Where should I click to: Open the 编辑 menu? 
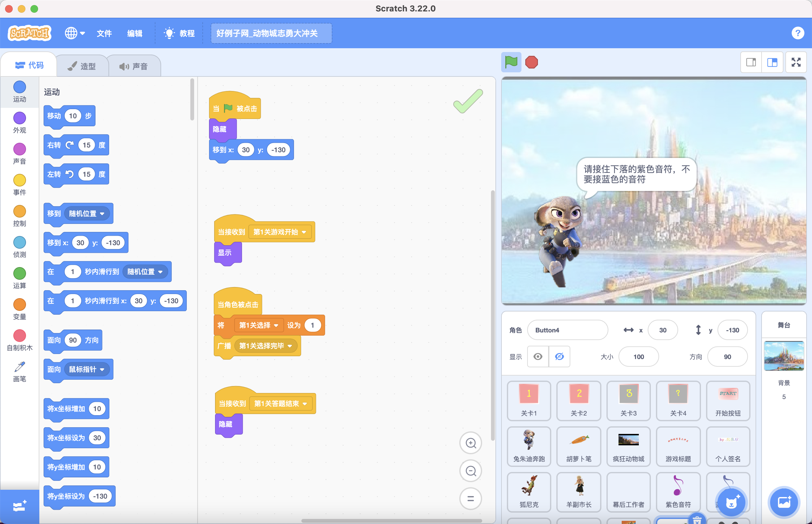135,33
